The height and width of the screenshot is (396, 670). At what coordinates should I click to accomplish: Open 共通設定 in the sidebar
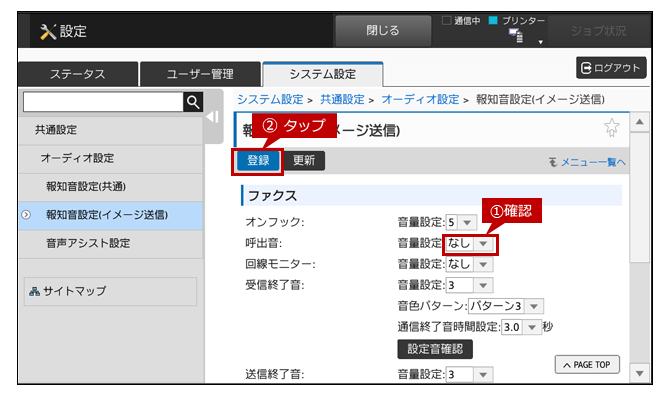coord(111,130)
